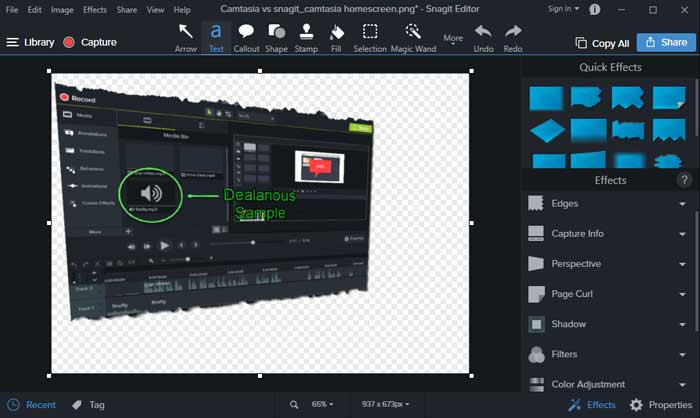Click the info icon in title bar

click(595, 9)
